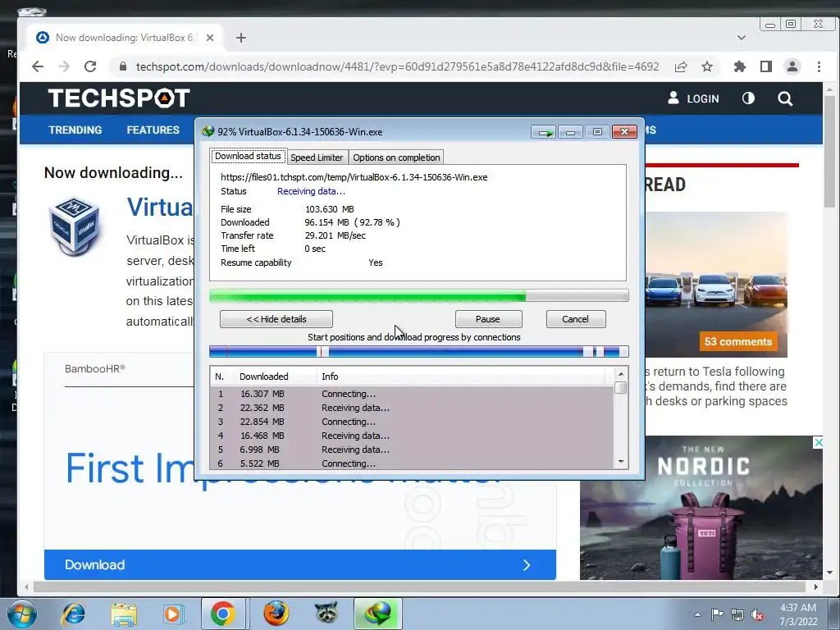The height and width of the screenshot is (630, 840).
Task: Click the download URL text in IDM
Action: click(354, 177)
